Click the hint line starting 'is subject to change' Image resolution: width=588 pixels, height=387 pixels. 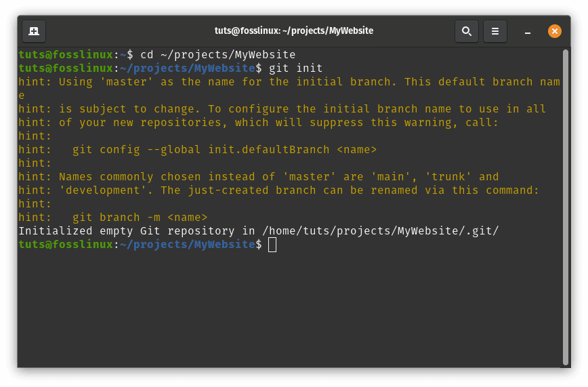tap(282, 109)
